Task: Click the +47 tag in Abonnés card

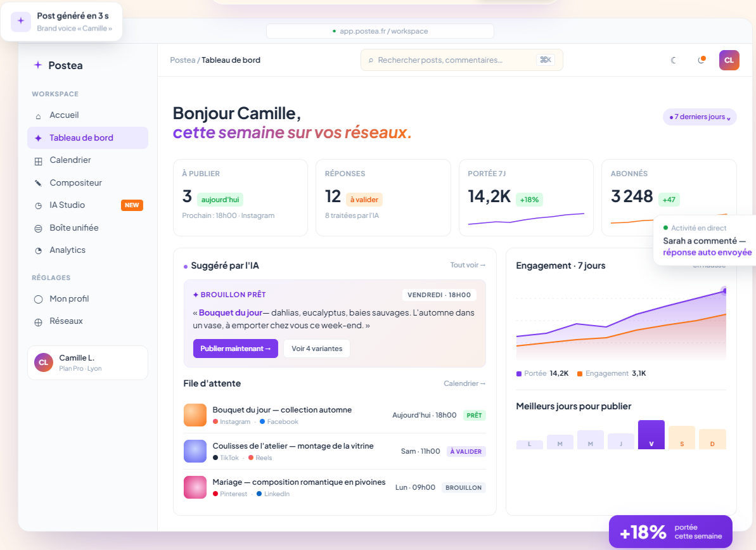Action: [x=669, y=200]
